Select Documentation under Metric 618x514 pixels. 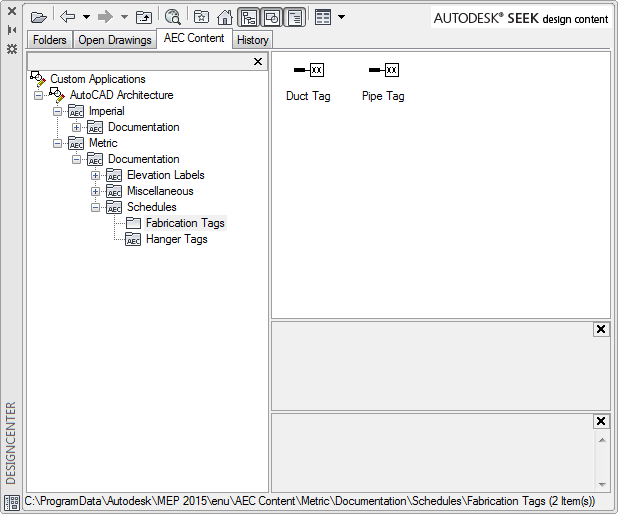[x=143, y=159]
